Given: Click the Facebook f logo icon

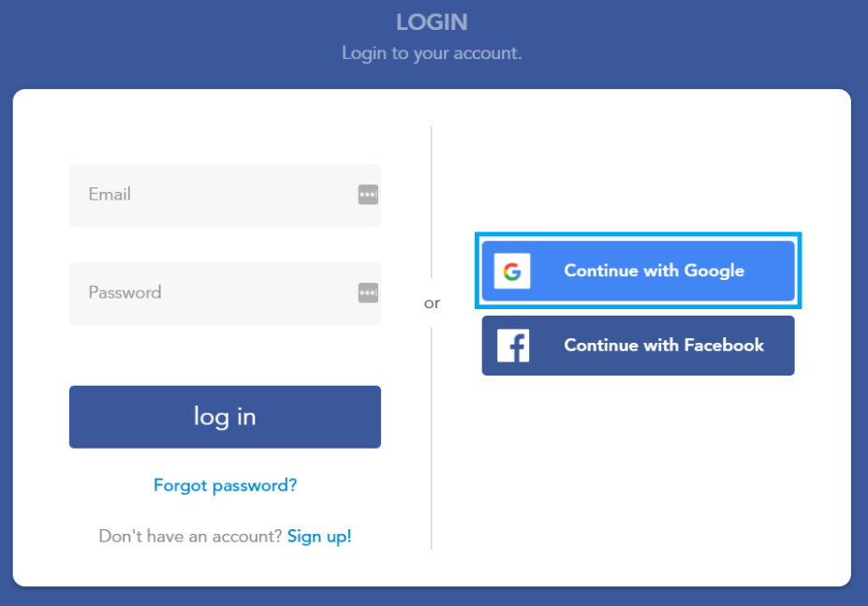Looking at the screenshot, I should pos(513,345).
